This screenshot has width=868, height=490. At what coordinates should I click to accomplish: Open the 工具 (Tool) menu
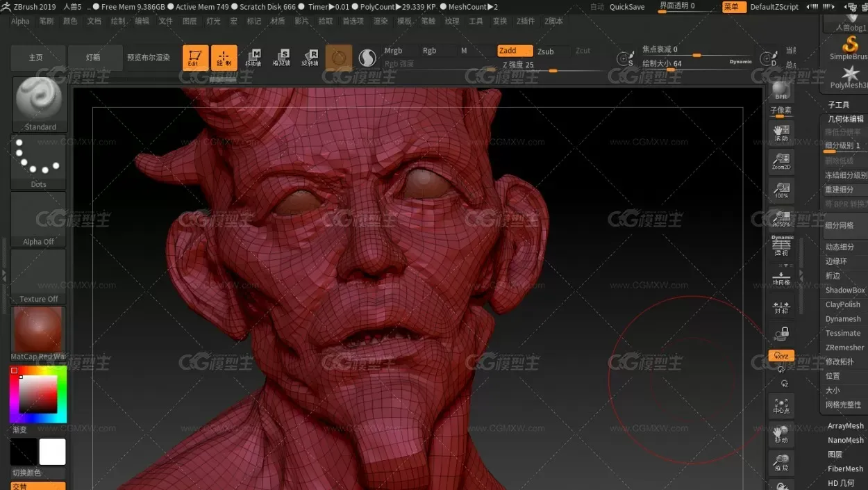(x=476, y=22)
